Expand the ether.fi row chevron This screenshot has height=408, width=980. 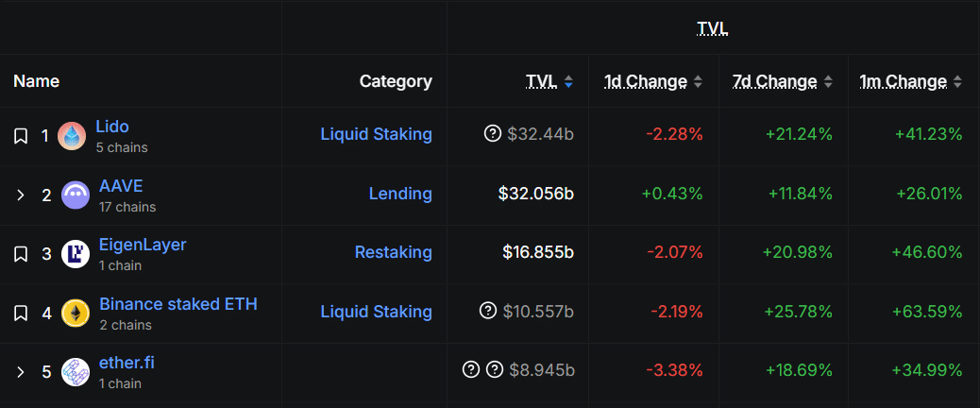(21, 372)
